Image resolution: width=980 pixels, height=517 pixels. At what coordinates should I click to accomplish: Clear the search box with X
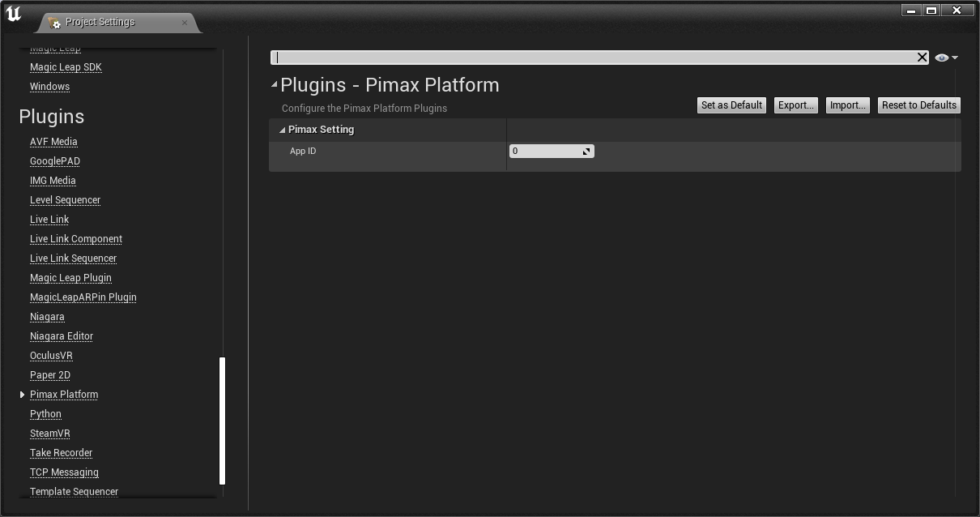tap(922, 57)
